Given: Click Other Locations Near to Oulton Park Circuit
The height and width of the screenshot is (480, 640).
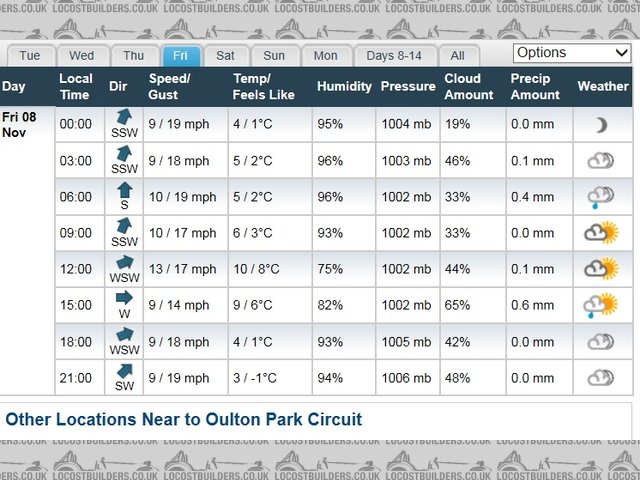Looking at the screenshot, I should click(x=184, y=420).
